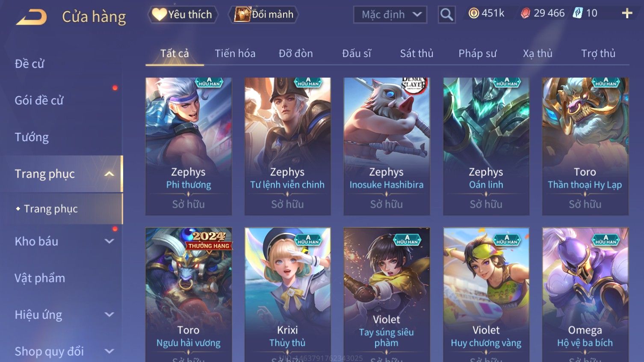Open Yêu thích heart favorites
644x362 pixels.
[x=183, y=15]
